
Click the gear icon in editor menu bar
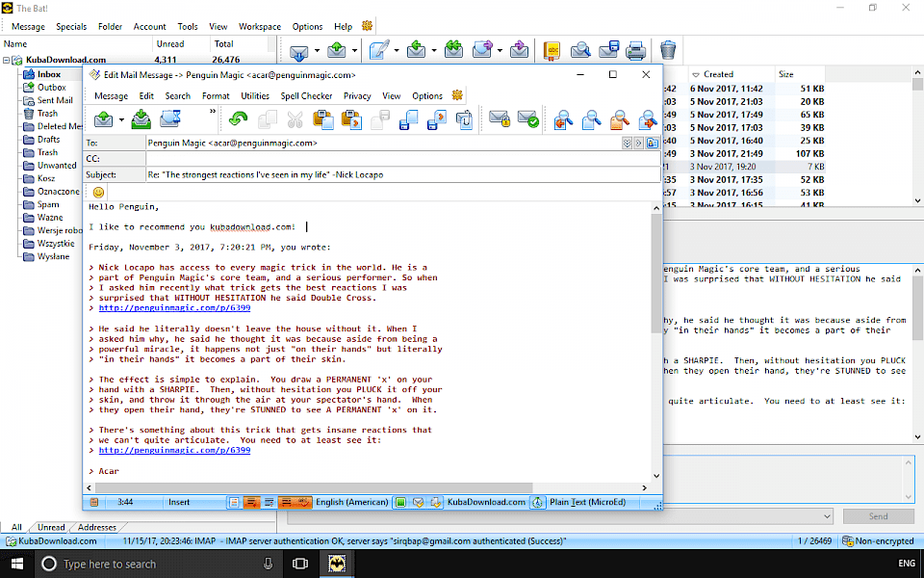[x=457, y=95]
